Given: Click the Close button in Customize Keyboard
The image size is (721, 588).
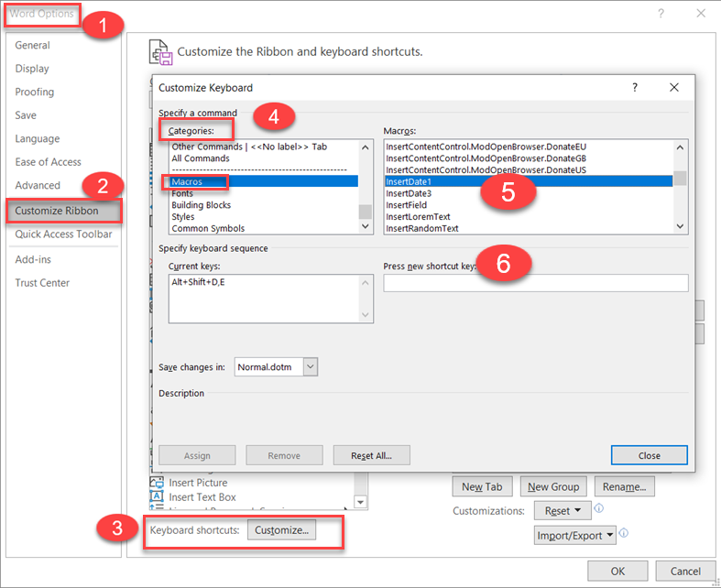Looking at the screenshot, I should [650, 455].
